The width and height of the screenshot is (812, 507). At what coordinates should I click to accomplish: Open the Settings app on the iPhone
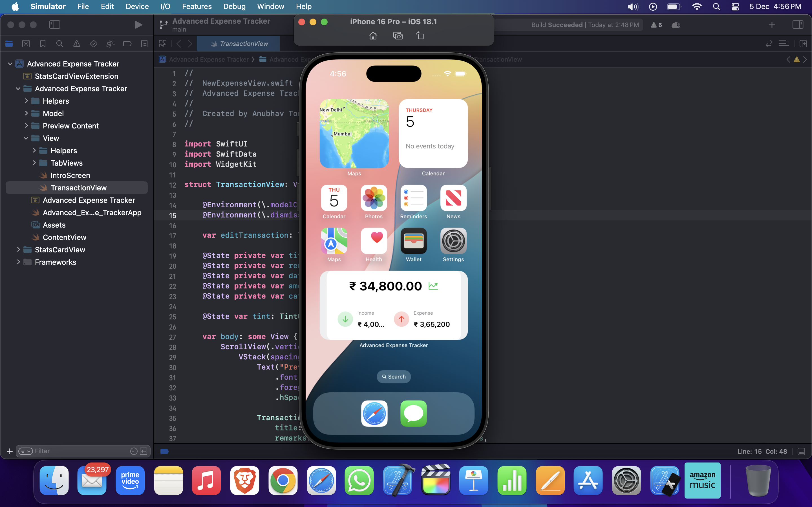coord(453,241)
